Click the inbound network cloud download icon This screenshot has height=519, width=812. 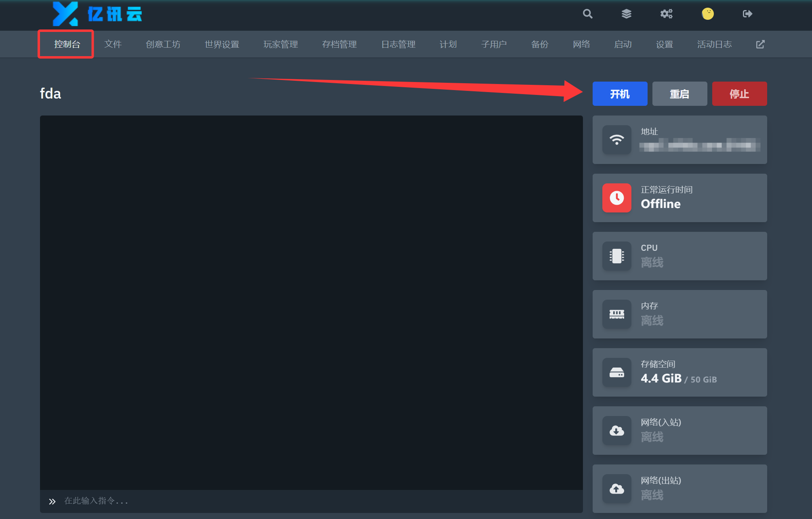(616, 431)
